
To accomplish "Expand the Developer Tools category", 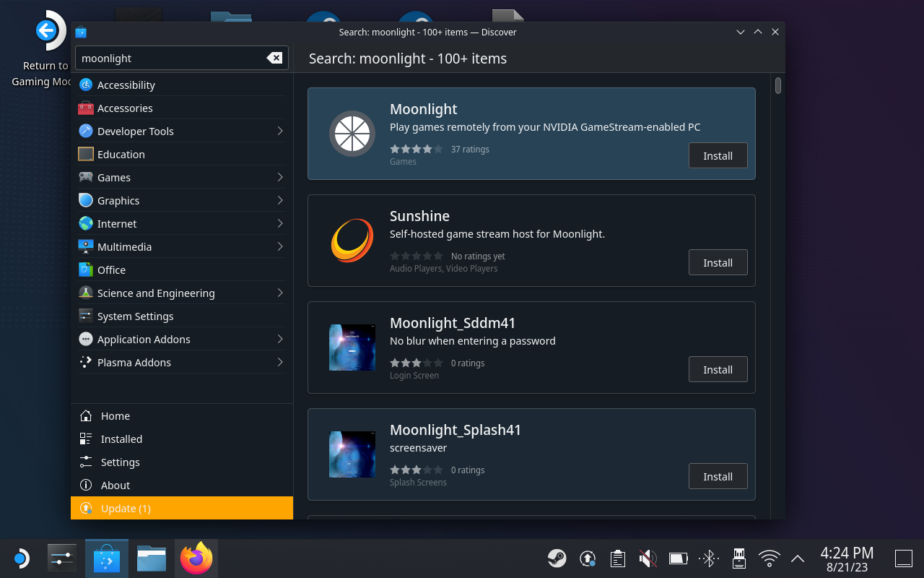I will pyautogui.click(x=280, y=131).
